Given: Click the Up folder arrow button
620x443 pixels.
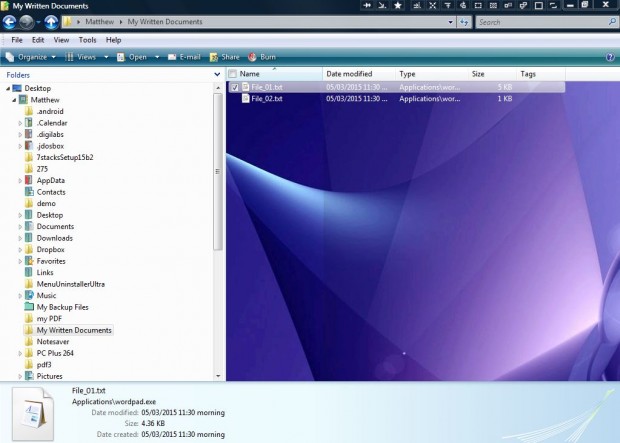Looking at the screenshot, I should 51,21.
